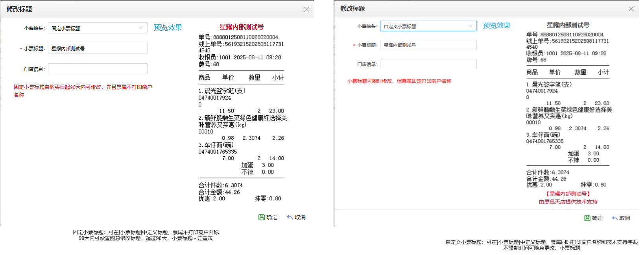Click the undo arrow icon on 取消 in the 自定义小票标题 dialog
Image resolution: width=644 pixels, height=255 pixels.
tap(614, 218)
